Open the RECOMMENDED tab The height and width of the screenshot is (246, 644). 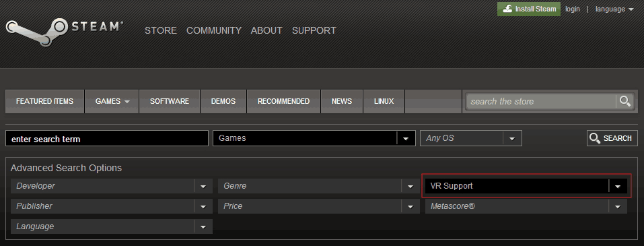pyautogui.click(x=283, y=101)
